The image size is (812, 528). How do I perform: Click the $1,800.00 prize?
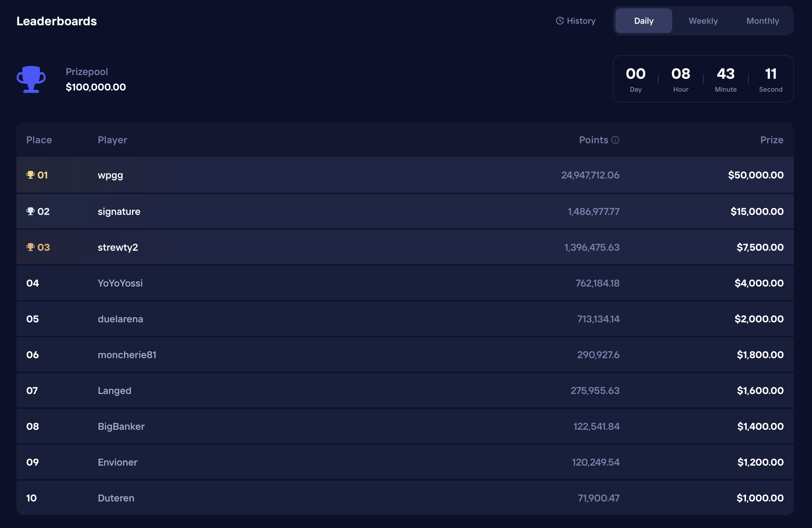coord(760,355)
